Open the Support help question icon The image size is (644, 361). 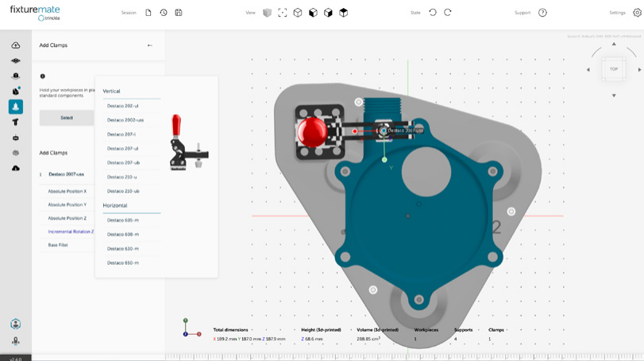pos(542,13)
